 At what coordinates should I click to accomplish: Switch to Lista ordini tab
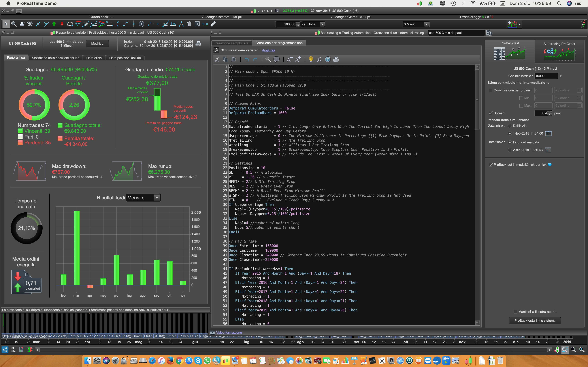coord(94,58)
